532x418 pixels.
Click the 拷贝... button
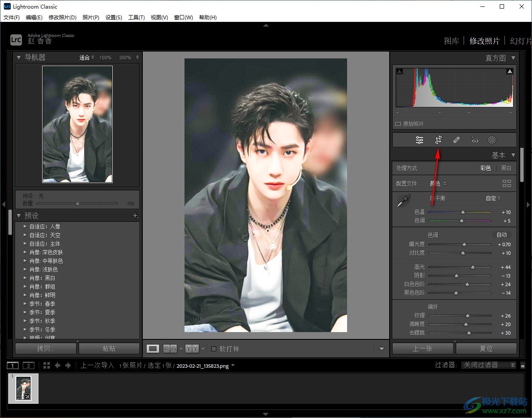click(x=46, y=348)
